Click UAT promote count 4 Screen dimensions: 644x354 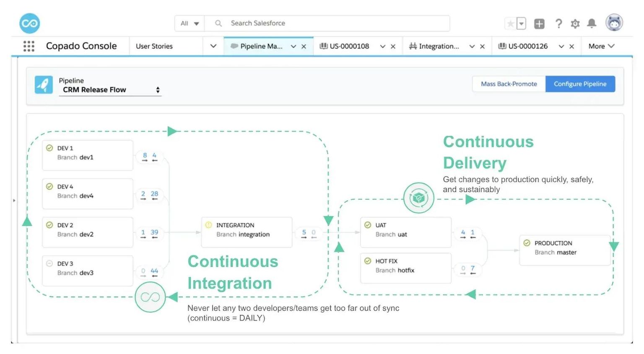coord(463,234)
